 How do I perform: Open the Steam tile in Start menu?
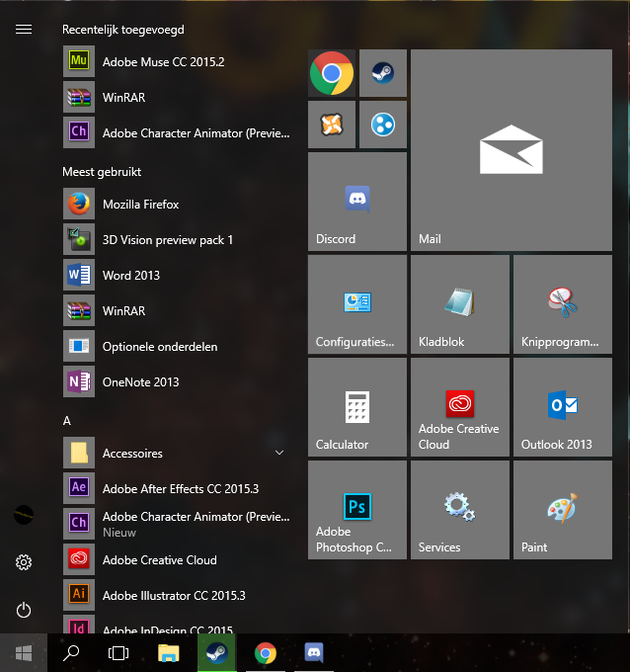[383, 73]
